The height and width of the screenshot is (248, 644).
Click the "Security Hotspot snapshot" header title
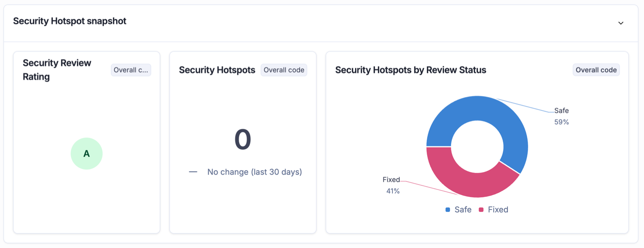(x=69, y=21)
